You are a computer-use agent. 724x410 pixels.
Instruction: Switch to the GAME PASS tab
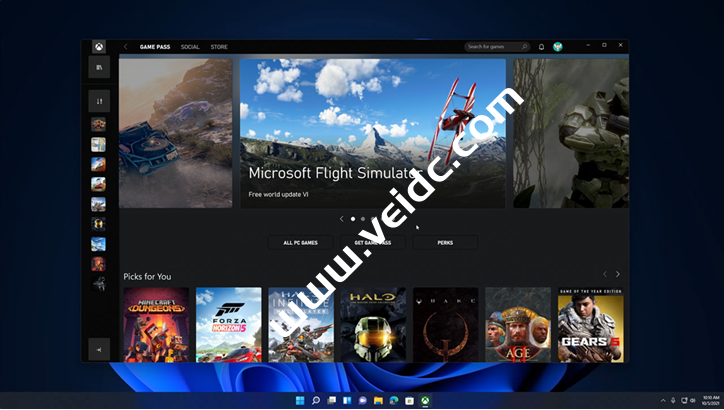point(155,47)
